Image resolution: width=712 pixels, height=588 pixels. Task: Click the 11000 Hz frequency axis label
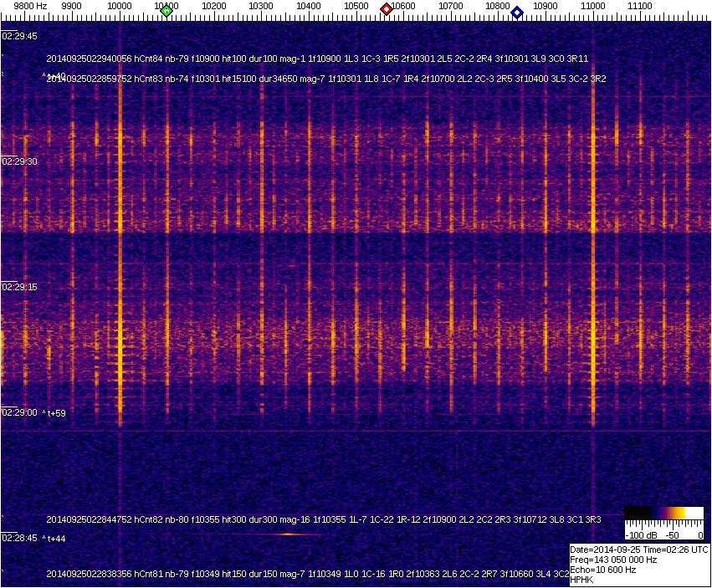point(593,6)
